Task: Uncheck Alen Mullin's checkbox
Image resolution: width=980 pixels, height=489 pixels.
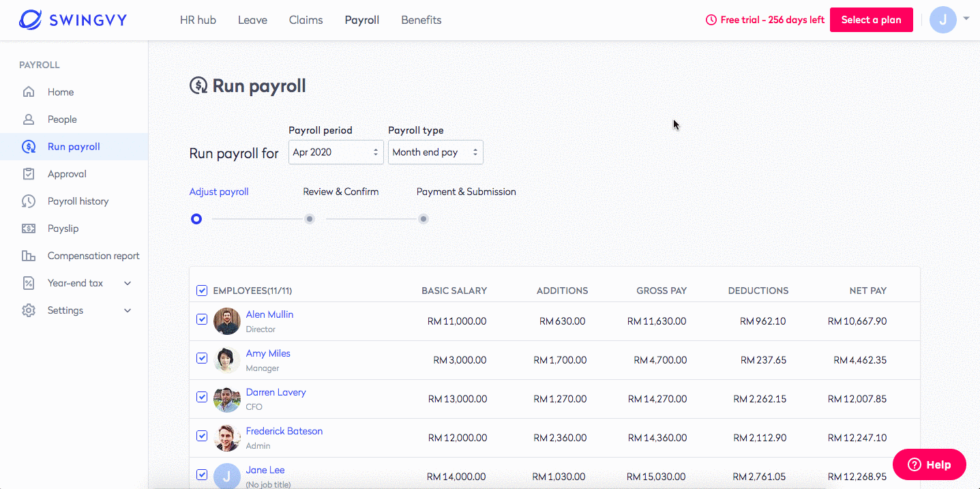Action: [202, 319]
